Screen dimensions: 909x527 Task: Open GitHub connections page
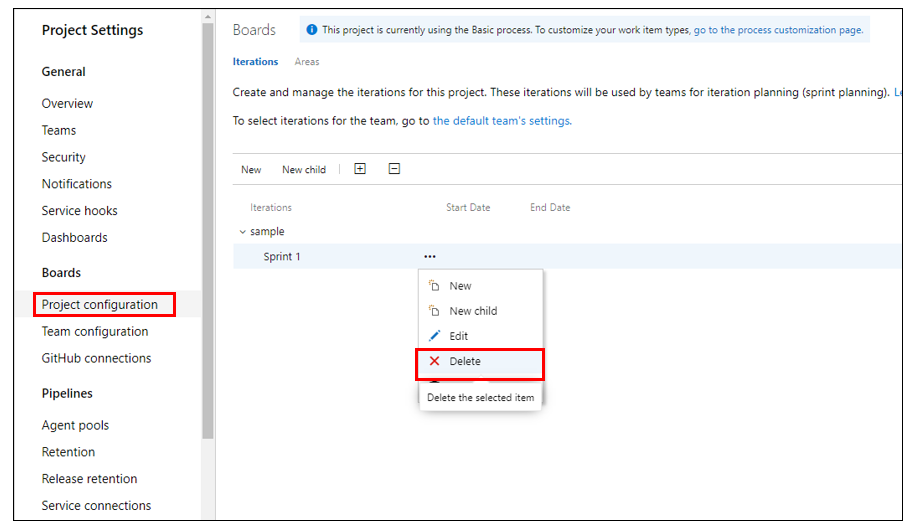tap(96, 358)
